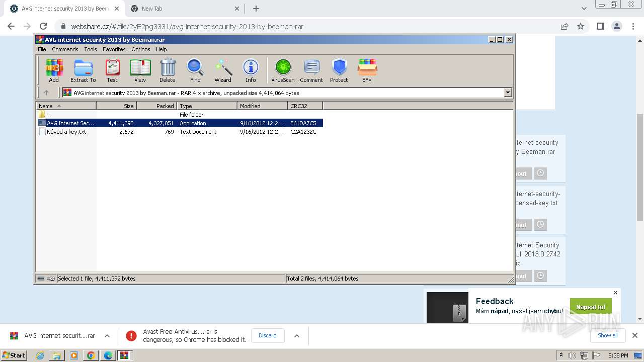Open the Windows Start menu

(14, 355)
